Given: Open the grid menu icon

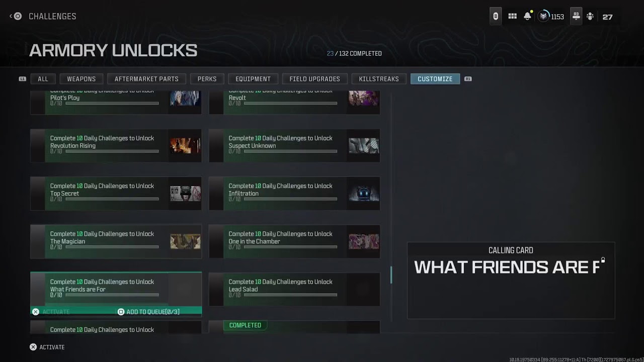Looking at the screenshot, I should point(512,16).
